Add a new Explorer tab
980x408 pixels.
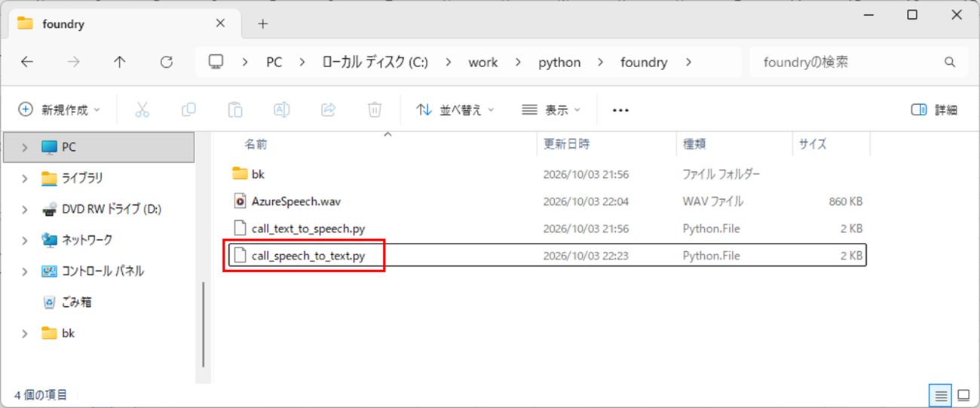[x=262, y=24]
